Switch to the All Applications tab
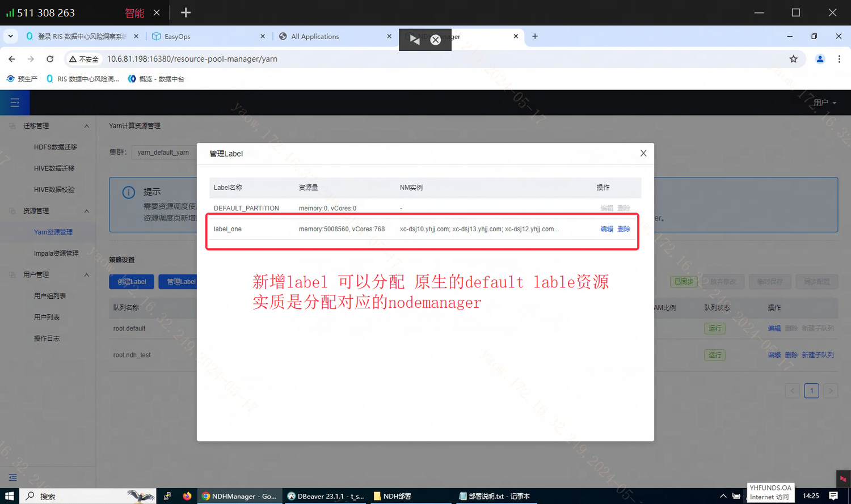The width and height of the screenshot is (851, 504). (315, 36)
